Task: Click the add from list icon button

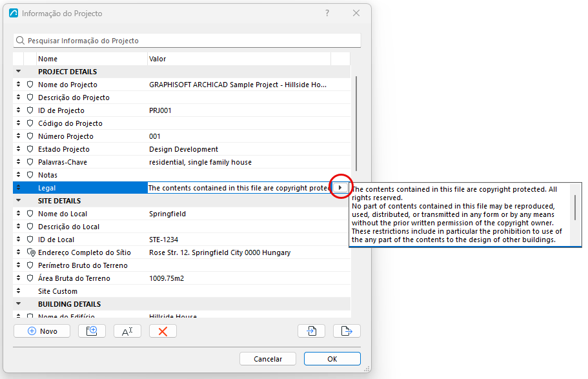Action: [x=92, y=331]
